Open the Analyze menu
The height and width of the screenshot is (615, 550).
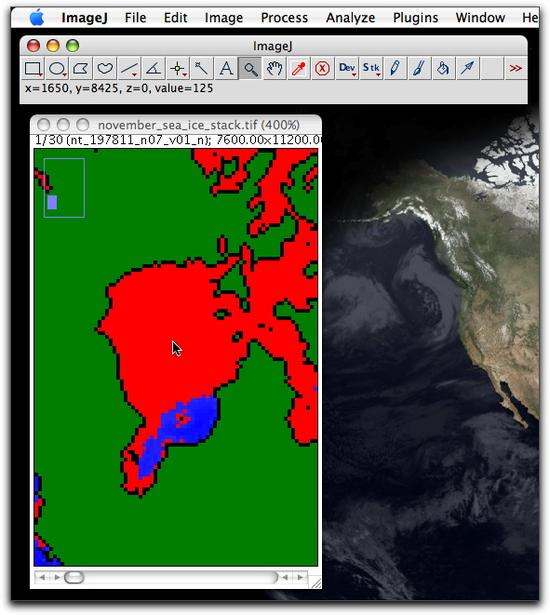click(x=350, y=18)
